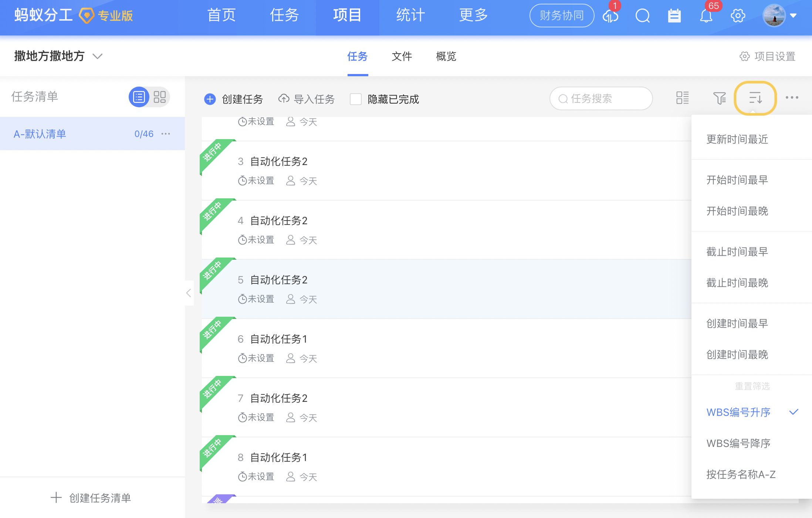Click the sort order icon

[755, 98]
